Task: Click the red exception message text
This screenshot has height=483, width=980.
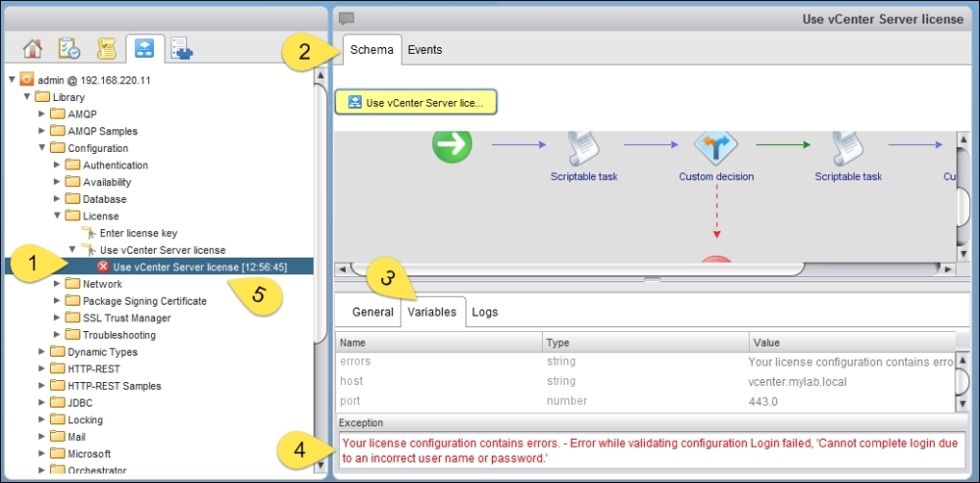Action: coord(650,451)
